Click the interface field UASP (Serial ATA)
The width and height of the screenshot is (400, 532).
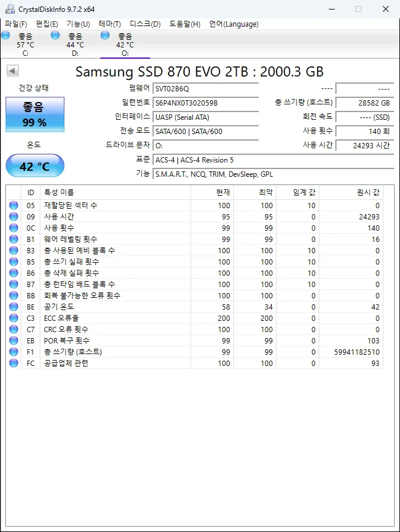[x=206, y=117]
